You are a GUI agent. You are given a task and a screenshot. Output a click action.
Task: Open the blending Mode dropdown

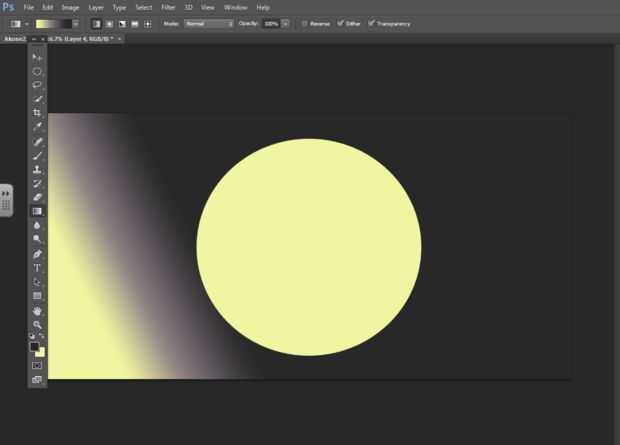tap(209, 24)
